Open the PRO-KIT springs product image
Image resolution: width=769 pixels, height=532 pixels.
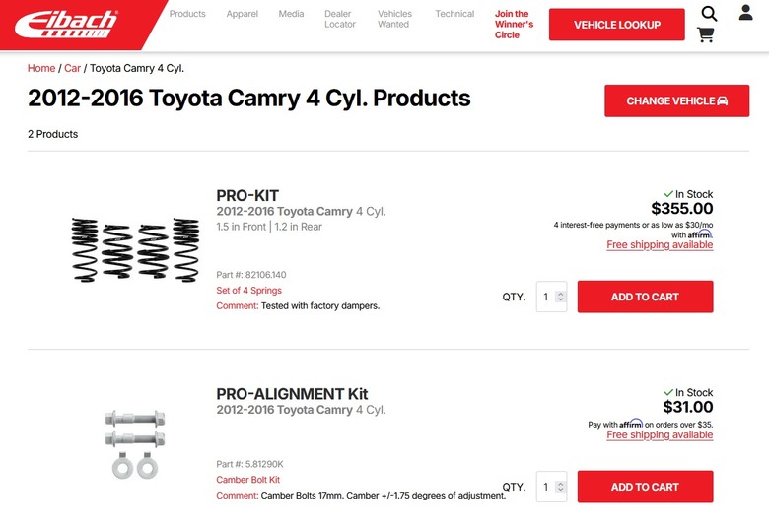click(135, 250)
